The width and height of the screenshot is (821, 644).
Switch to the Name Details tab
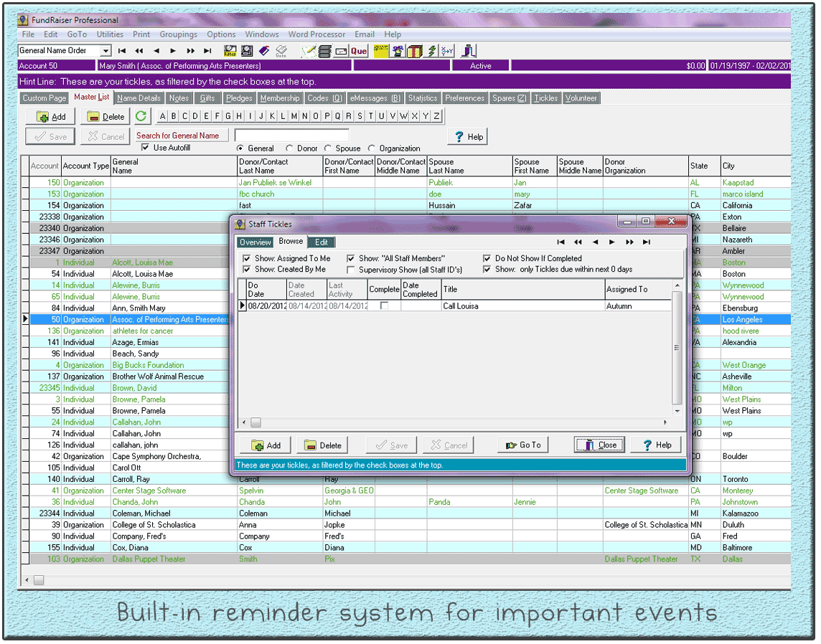(x=139, y=98)
